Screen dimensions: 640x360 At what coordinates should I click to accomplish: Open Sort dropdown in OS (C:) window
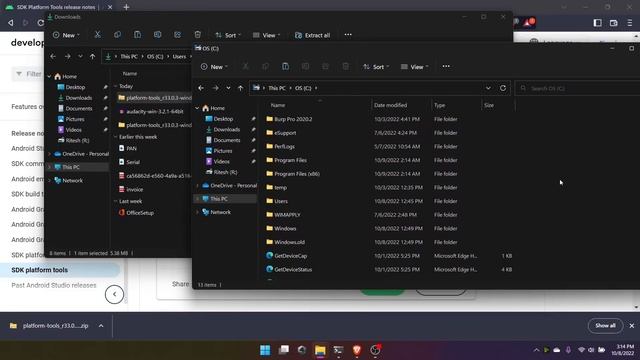tap(376, 67)
